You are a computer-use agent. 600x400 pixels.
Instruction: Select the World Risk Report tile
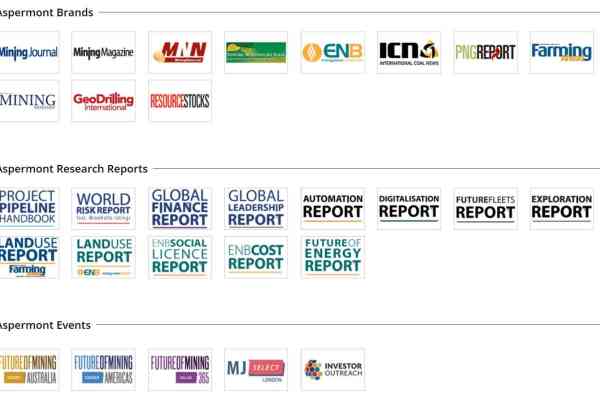tap(103, 208)
